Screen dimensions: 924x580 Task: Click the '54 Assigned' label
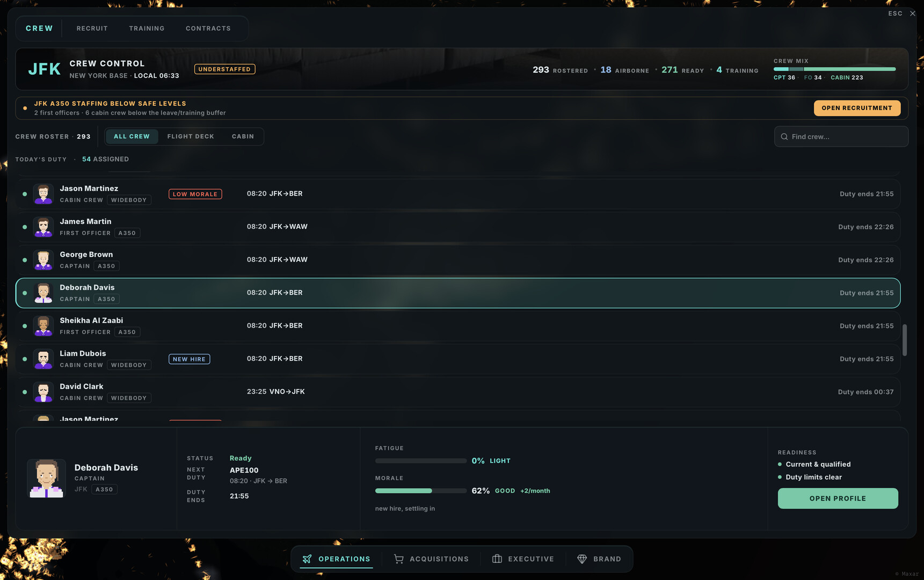tap(105, 160)
